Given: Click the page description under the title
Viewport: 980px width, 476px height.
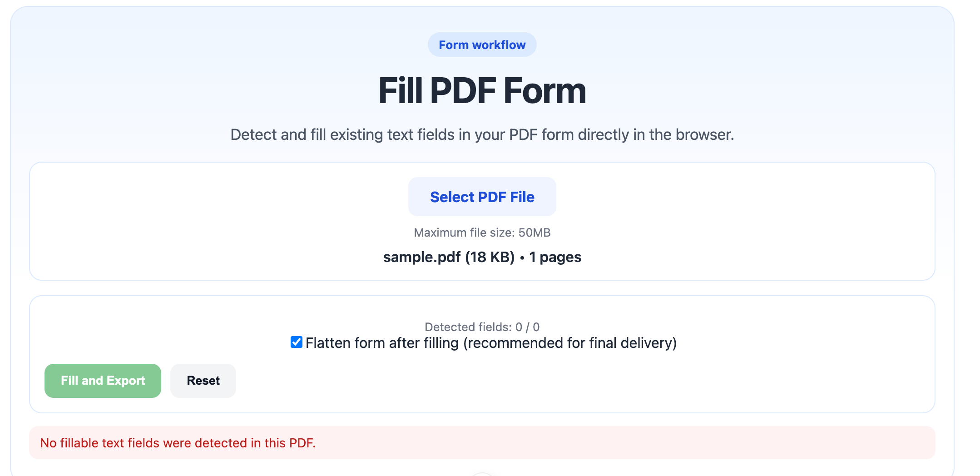Looking at the screenshot, I should click(482, 134).
